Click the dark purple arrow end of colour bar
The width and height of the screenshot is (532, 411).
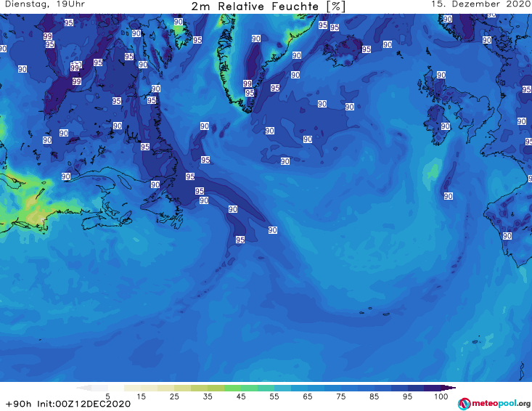coord(450,388)
